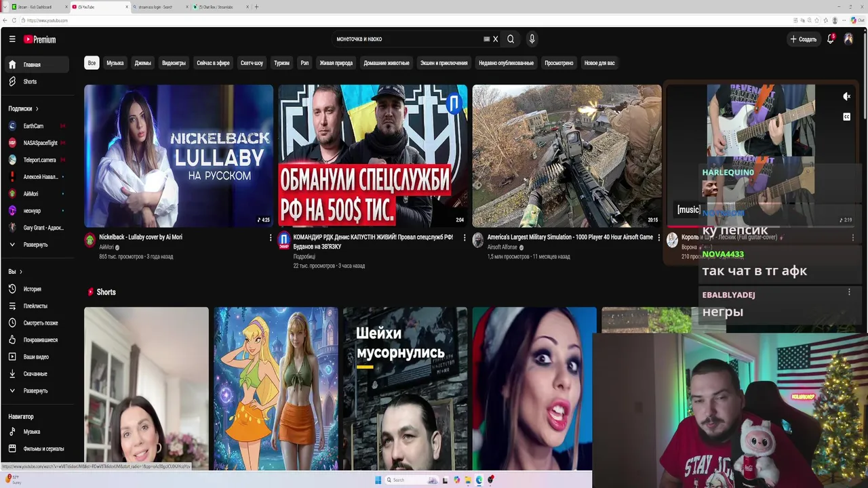Viewport: 868px width, 488px height.
Task: Open Смотреть позже in the sidebar
Action: (38, 323)
